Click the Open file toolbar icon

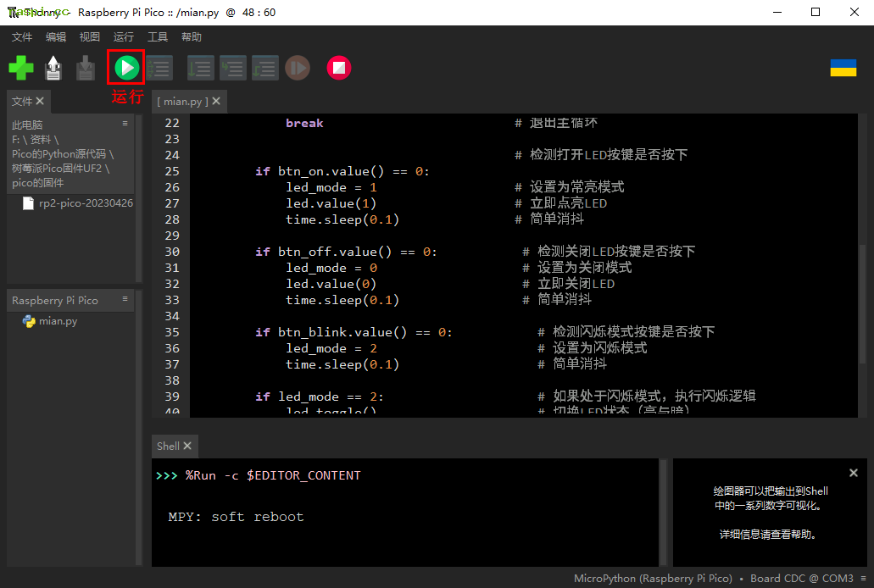[53, 68]
